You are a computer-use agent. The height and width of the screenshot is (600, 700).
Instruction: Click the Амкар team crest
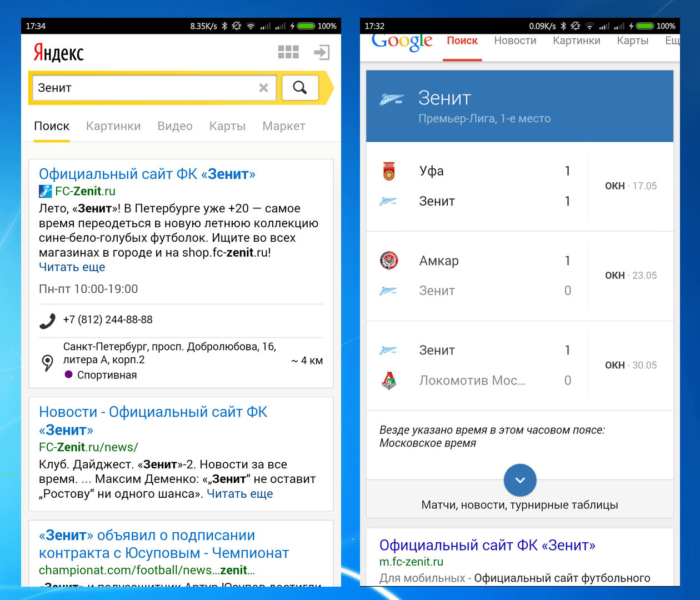(389, 261)
